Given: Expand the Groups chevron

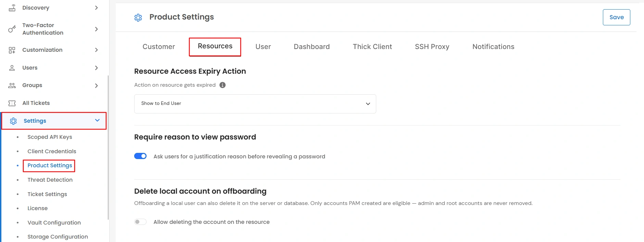Looking at the screenshot, I should [x=97, y=86].
